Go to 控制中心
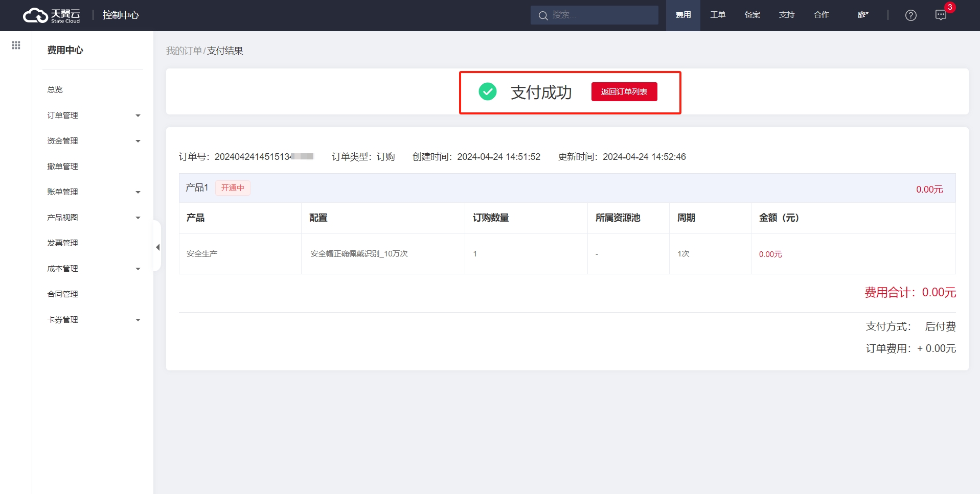Viewport: 980px width, 494px height. click(121, 15)
